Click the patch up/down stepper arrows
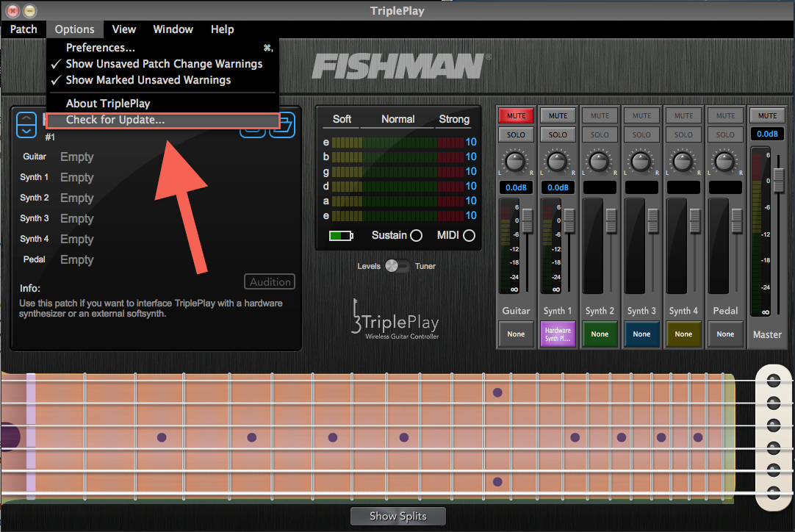This screenshot has width=795, height=532. [26, 124]
